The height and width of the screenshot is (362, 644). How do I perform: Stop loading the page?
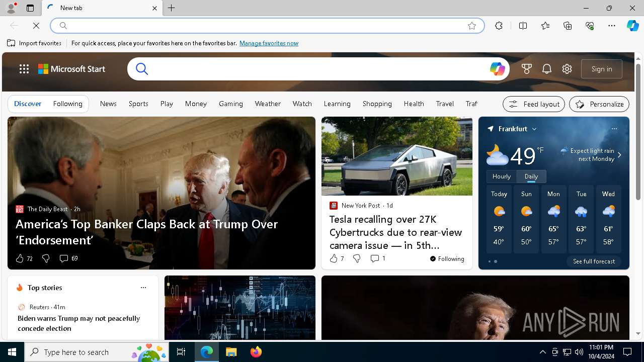pos(36,26)
